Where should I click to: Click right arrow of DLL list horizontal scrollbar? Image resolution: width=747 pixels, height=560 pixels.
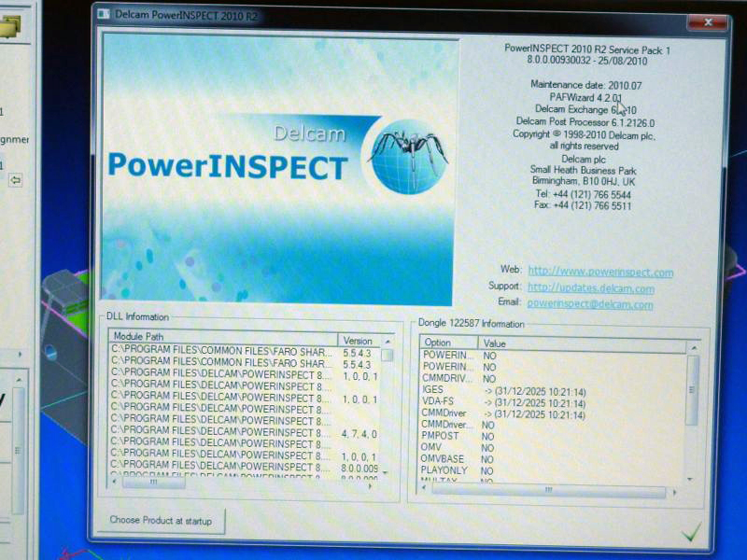(x=371, y=486)
